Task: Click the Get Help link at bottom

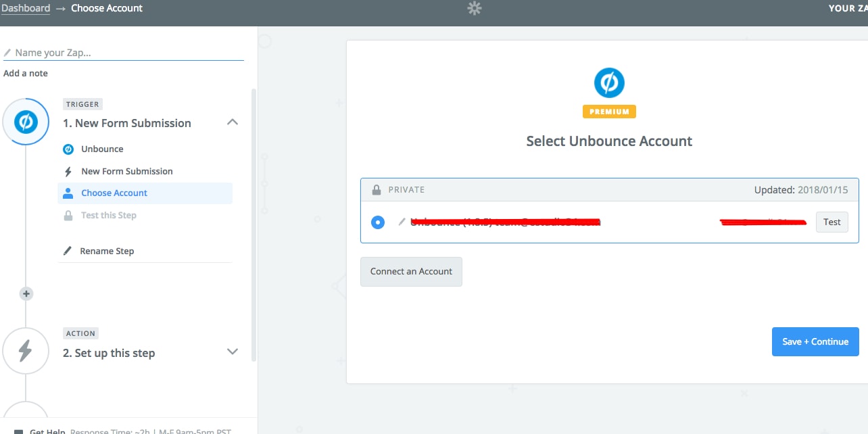Action: click(x=47, y=431)
